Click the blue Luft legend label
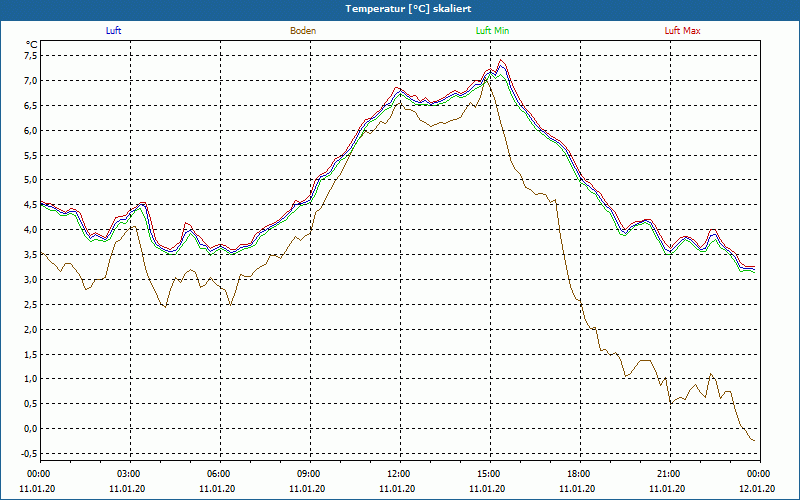The width and height of the screenshot is (800, 500). pyautogui.click(x=113, y=31)
